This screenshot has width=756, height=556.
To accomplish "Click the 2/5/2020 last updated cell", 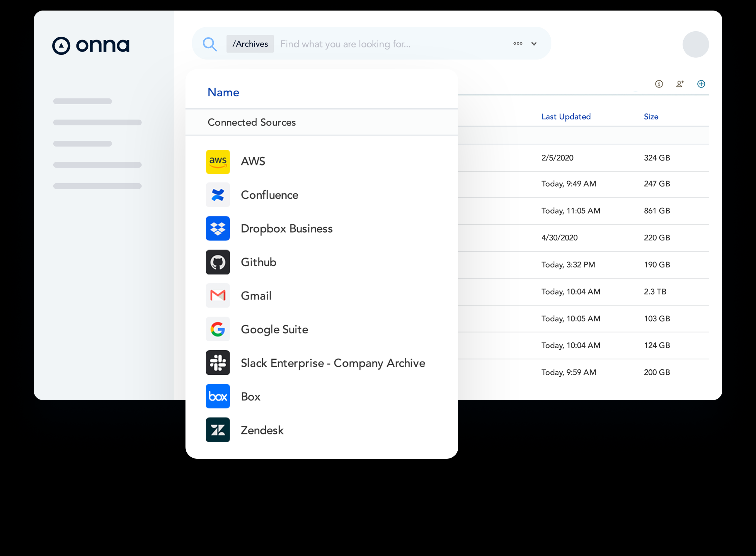I will pyautogui.click(x=557, y=158).
